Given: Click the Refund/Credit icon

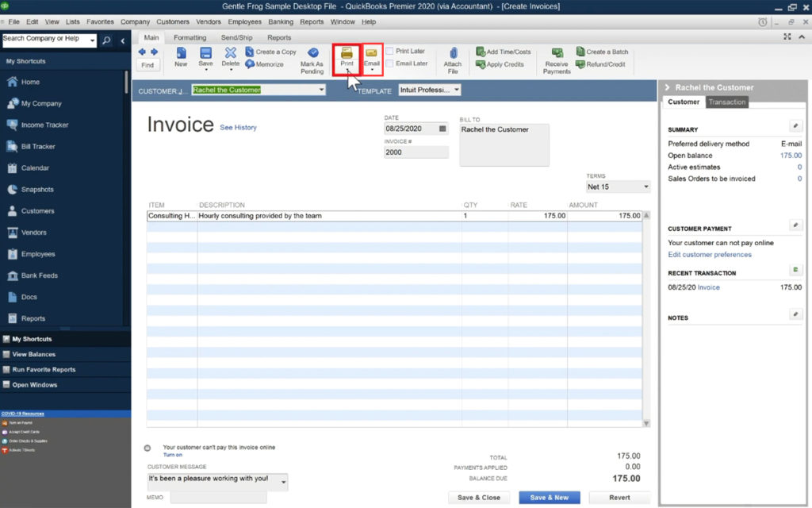Looking at the screenshot, I should (x=580, y=64).
